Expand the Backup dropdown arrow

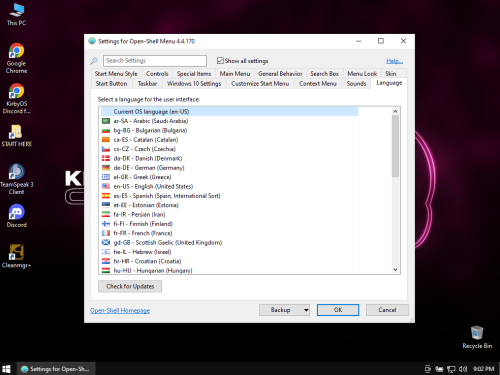click(x=306, y=310)
